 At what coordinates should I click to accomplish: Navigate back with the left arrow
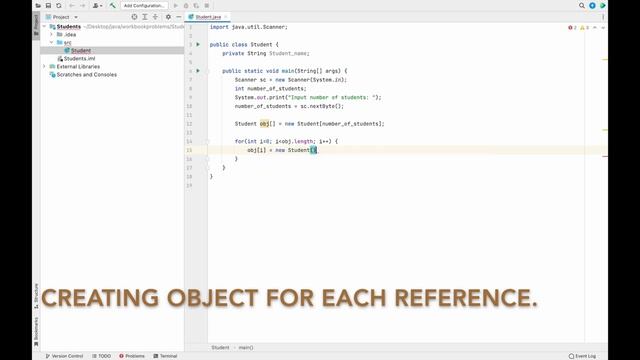[72, 6]
